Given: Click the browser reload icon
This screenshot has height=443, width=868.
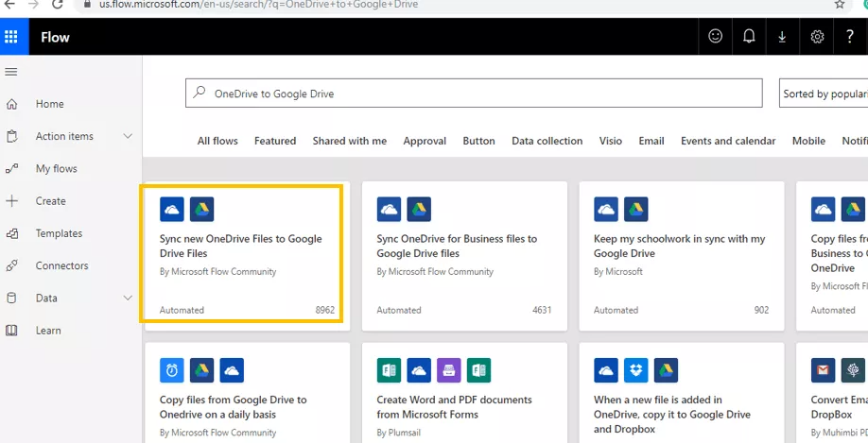Looking at the screenshot, I should 57,5.
